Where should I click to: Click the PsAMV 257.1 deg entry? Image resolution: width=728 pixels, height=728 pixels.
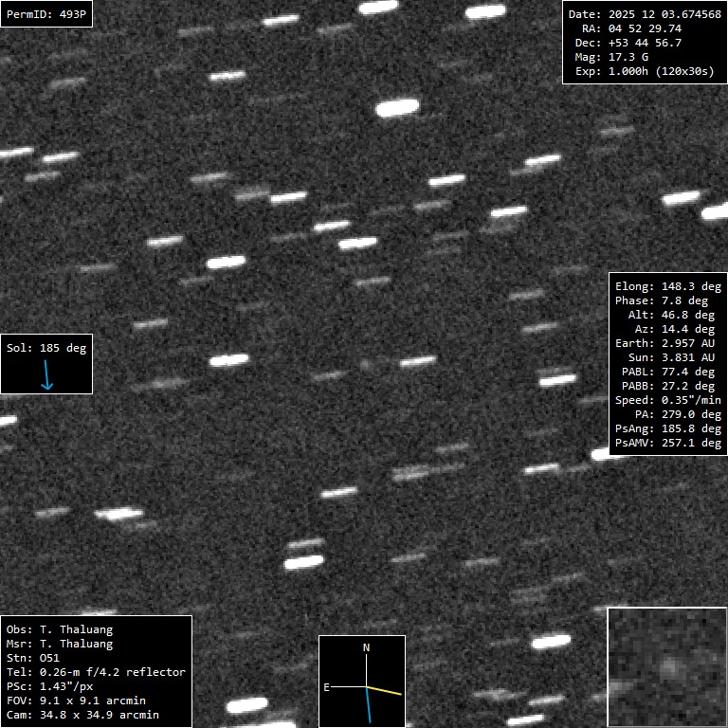[668, 443]
